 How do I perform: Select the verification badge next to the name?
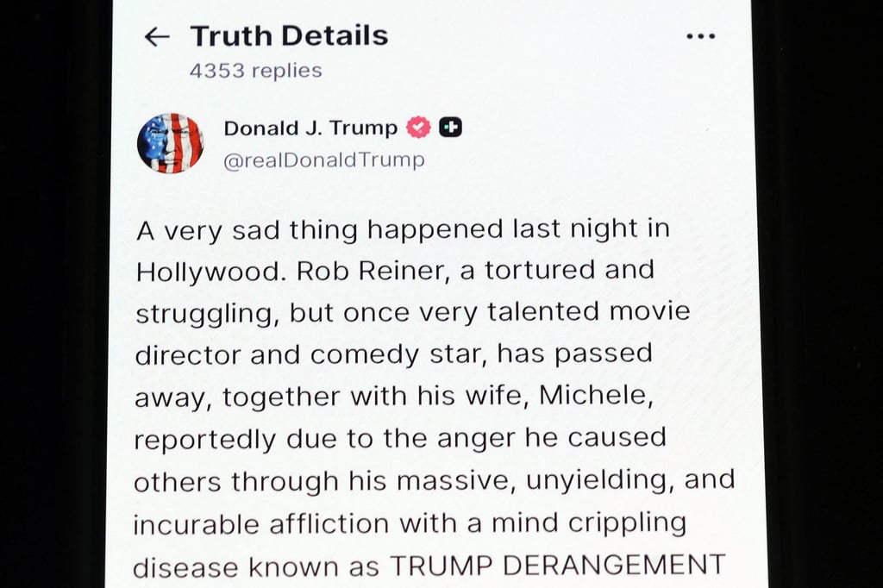416,126
